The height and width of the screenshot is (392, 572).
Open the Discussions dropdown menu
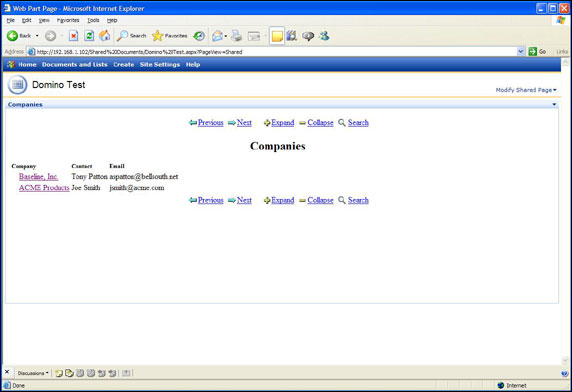[x=33, y=373]
